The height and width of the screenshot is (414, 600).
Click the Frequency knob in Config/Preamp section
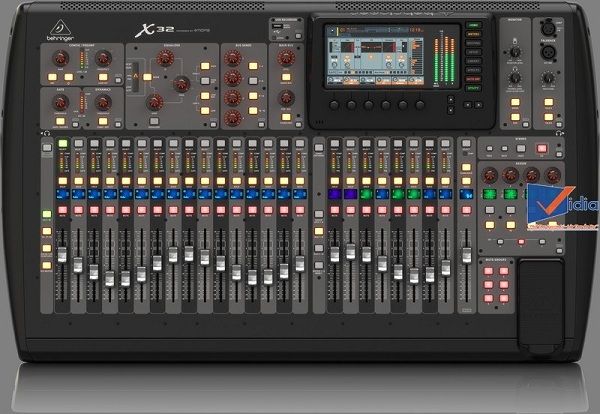[x=103, y=59]
